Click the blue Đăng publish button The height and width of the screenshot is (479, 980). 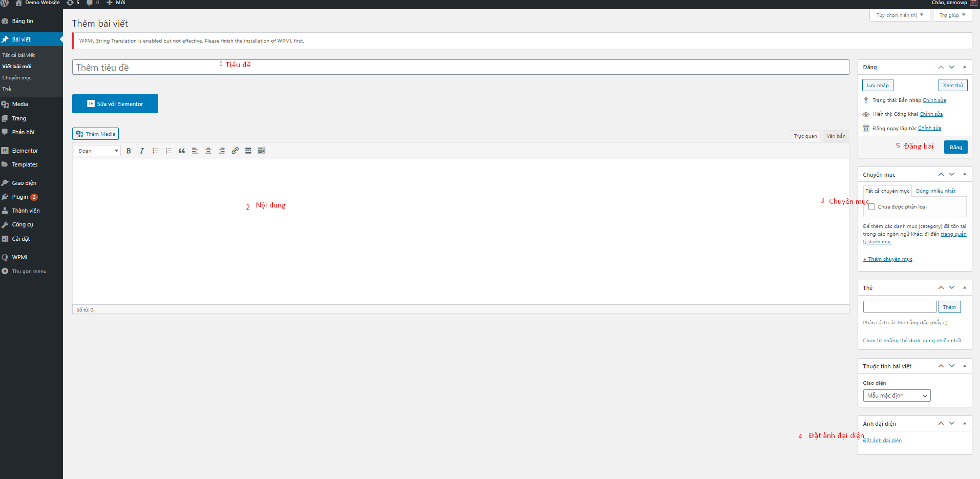coord(955,147)
